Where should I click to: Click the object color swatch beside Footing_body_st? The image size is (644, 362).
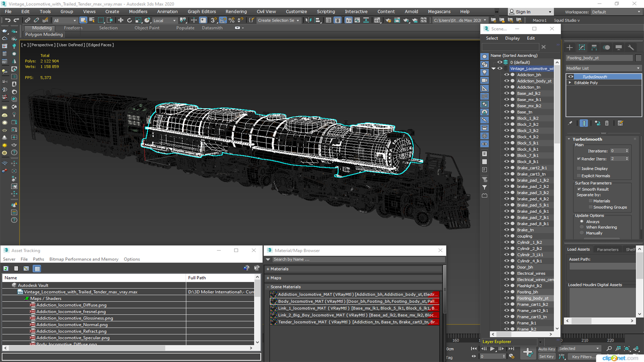point(638,58)
